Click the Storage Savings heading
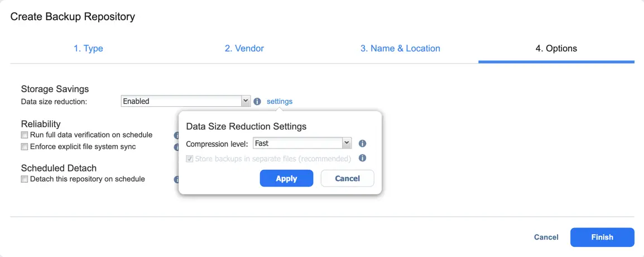The image size is (644, 257). (55, 89)
